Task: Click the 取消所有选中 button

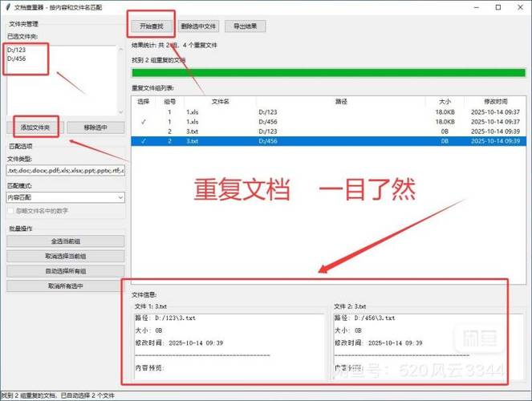Action: [x=66, y=286]
